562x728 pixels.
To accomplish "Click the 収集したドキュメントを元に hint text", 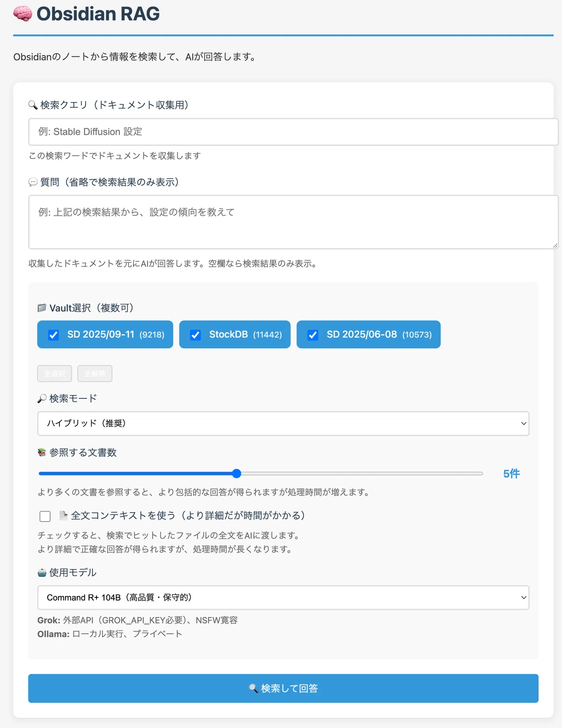I will click(173, 264).
